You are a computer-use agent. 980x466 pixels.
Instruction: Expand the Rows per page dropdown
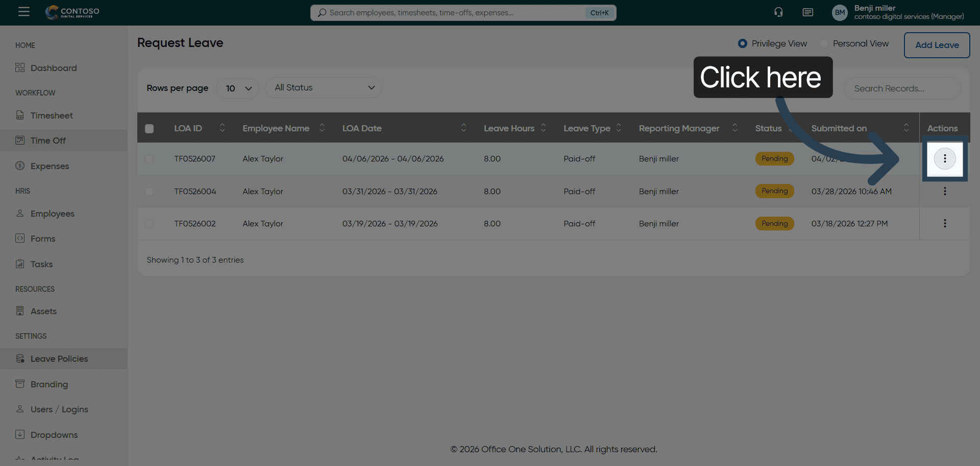(x=238, y=88)
